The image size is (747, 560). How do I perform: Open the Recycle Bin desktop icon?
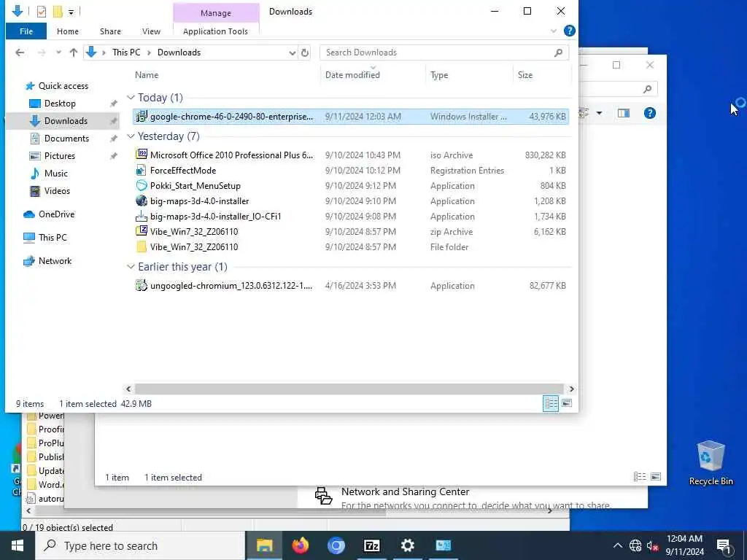point(711,463)
